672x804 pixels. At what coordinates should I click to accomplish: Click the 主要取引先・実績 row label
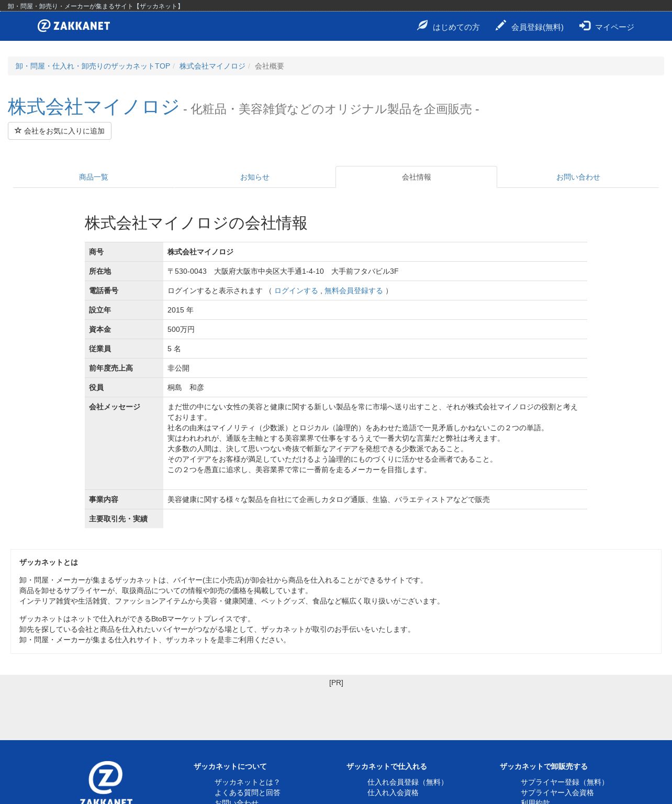click(x=118, y=519)
